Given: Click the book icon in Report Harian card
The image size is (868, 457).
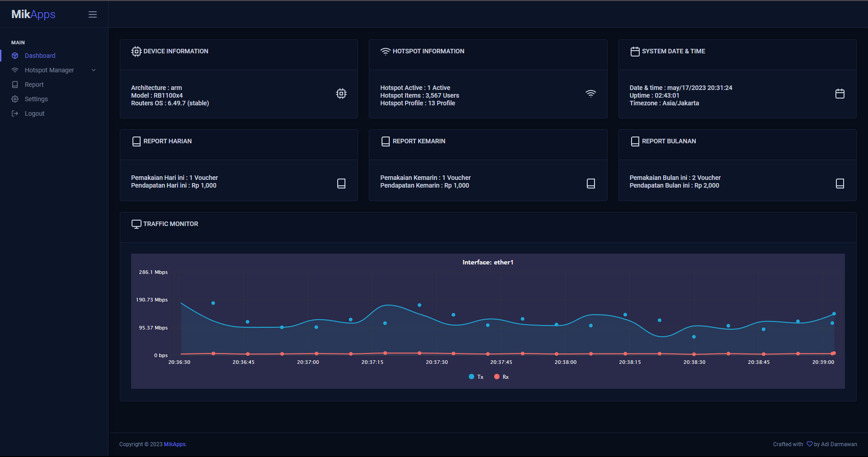Looking at the screenshot, I should tap(341, 184).
